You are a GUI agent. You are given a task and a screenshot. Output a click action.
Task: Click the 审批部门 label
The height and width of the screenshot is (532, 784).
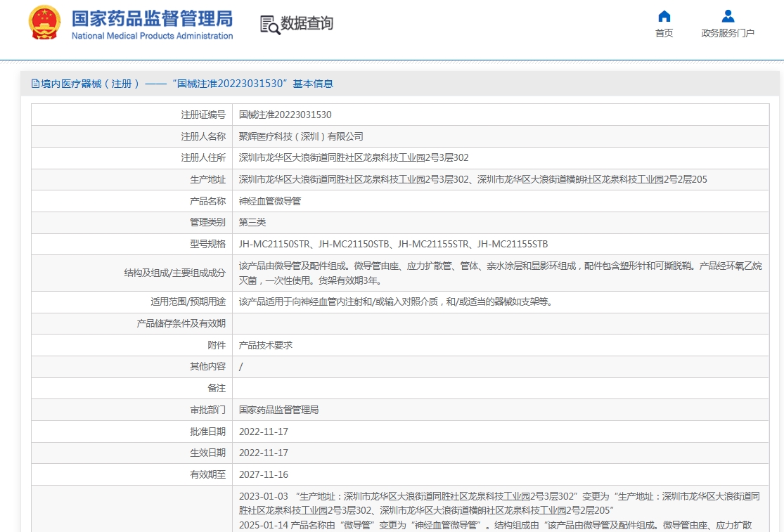click(x=208, y=410)
